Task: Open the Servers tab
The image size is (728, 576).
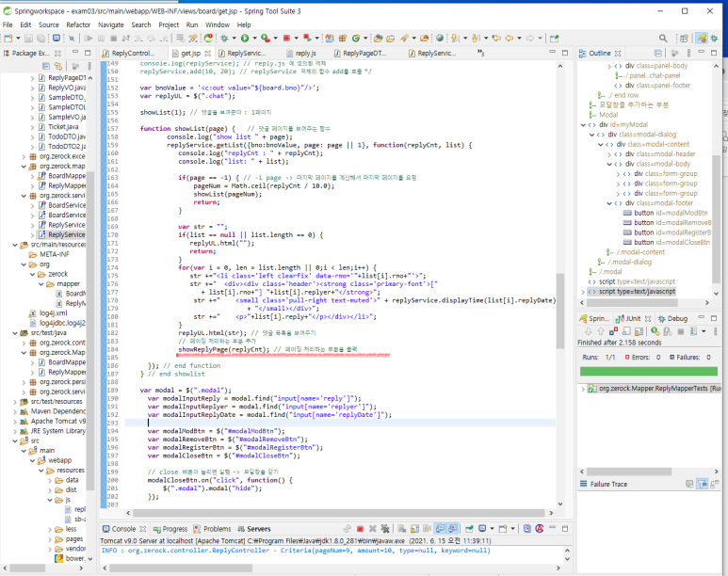Action: [x=254, y=529]
